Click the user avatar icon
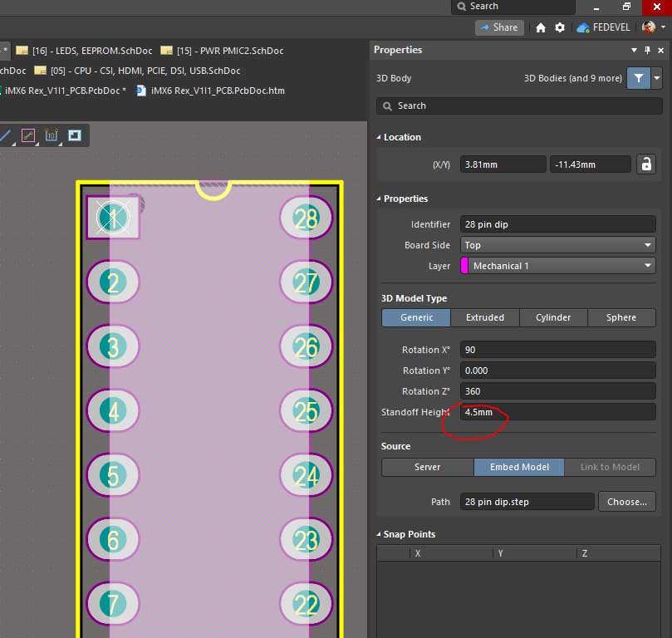 click(x=649, y=27)
